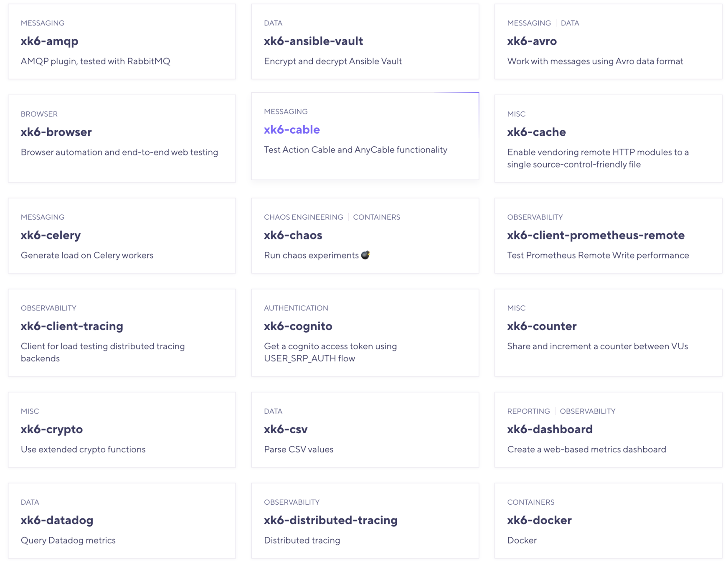Click 'Browser automation and end-to-end web testing' text

tap(119, 152)
